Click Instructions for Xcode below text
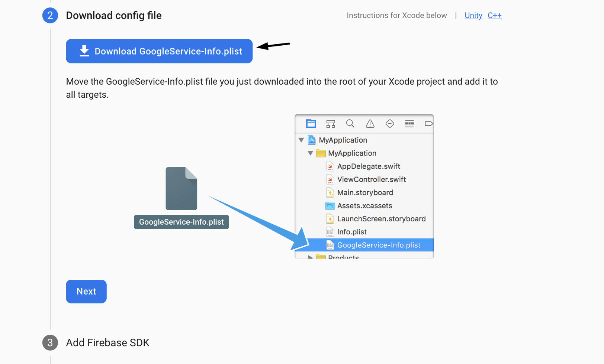The image size is (604, 364). click(x=397, y=16)
